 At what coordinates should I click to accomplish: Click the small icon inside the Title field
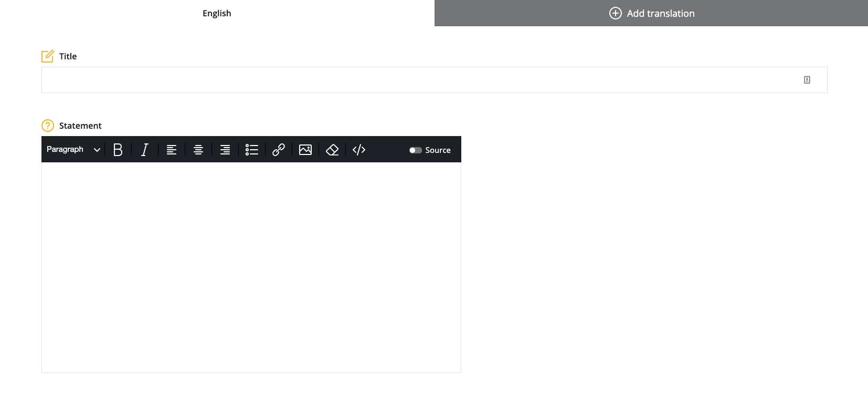pos(807,80)
